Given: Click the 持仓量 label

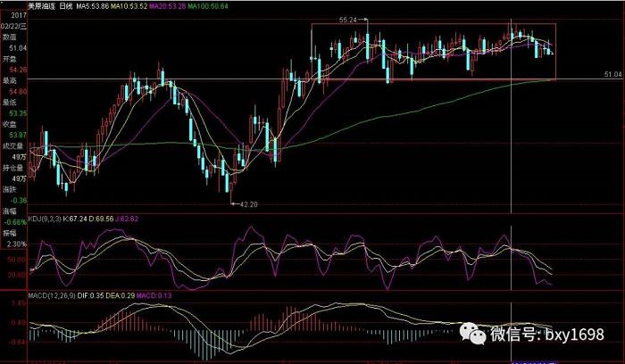Looking at the screenshot, I should pos(12,168).
